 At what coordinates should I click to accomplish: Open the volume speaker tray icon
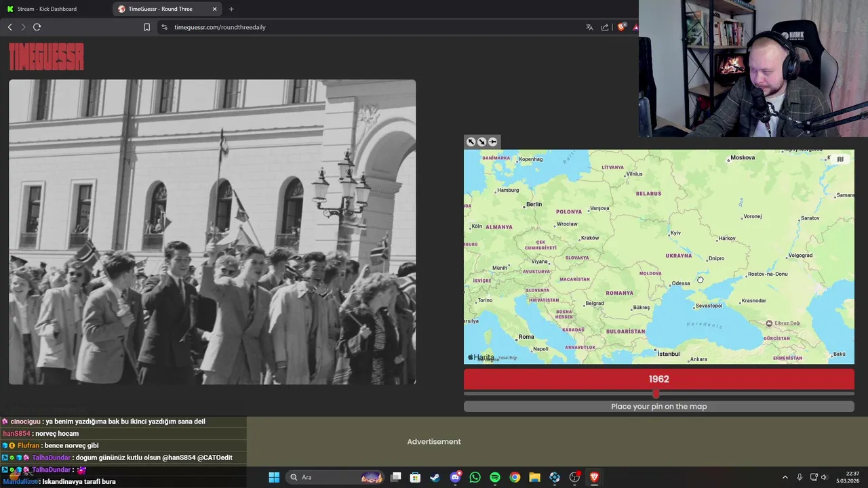[824, 477]
